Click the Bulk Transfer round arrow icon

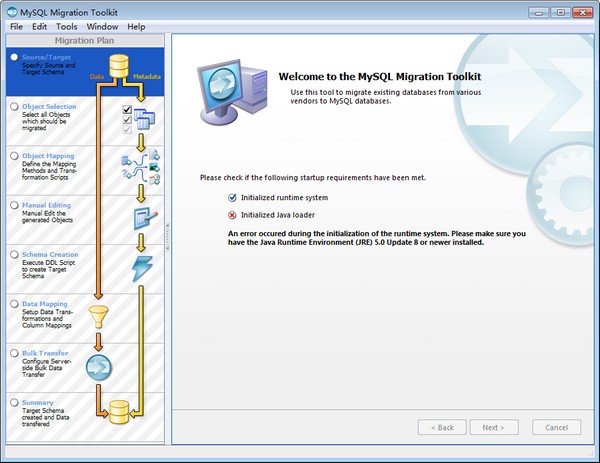pos(99,368)
